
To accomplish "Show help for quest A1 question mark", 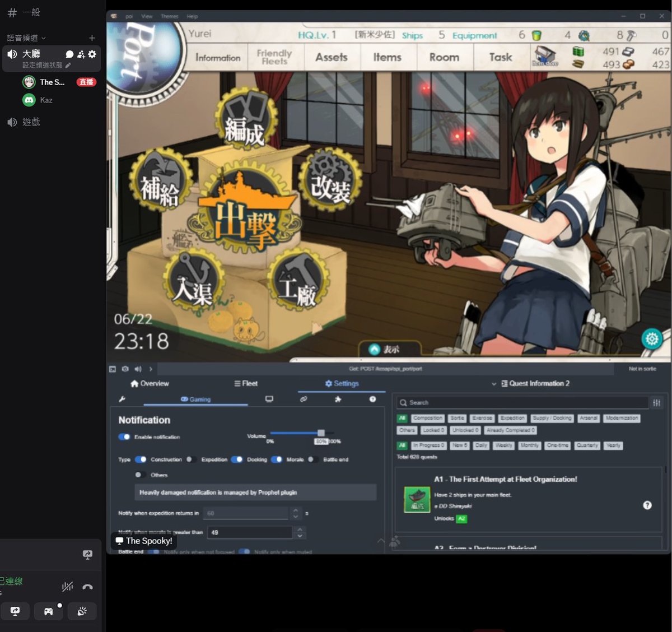I will (647, 505).
